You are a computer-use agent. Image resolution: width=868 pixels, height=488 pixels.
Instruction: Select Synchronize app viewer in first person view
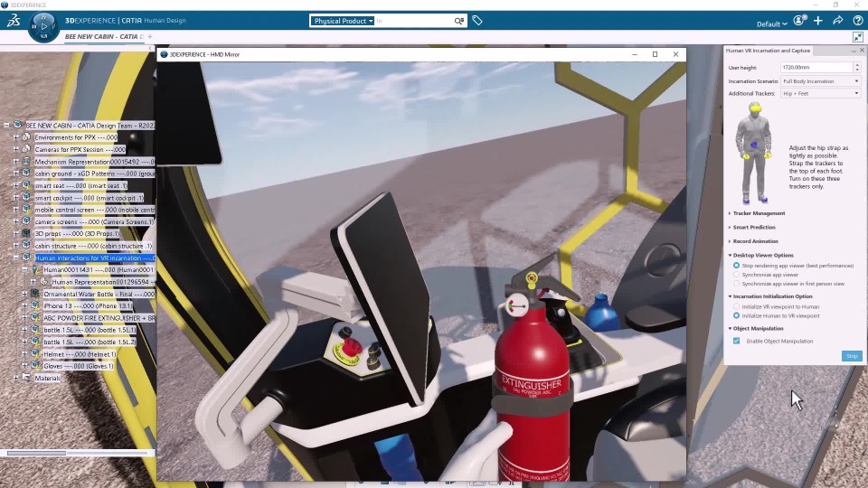click(x=736, y=283)
